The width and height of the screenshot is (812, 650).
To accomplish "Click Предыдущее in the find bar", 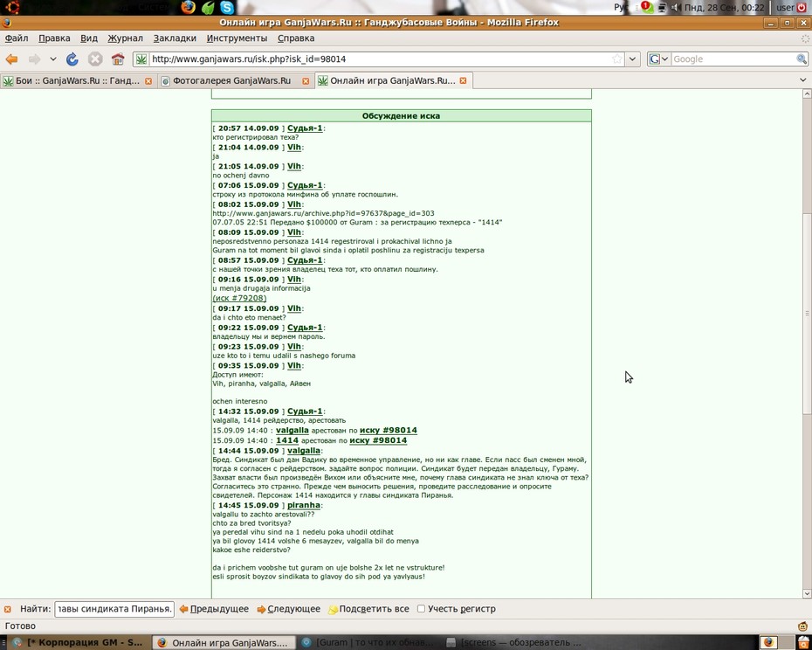I will (214, 609).
